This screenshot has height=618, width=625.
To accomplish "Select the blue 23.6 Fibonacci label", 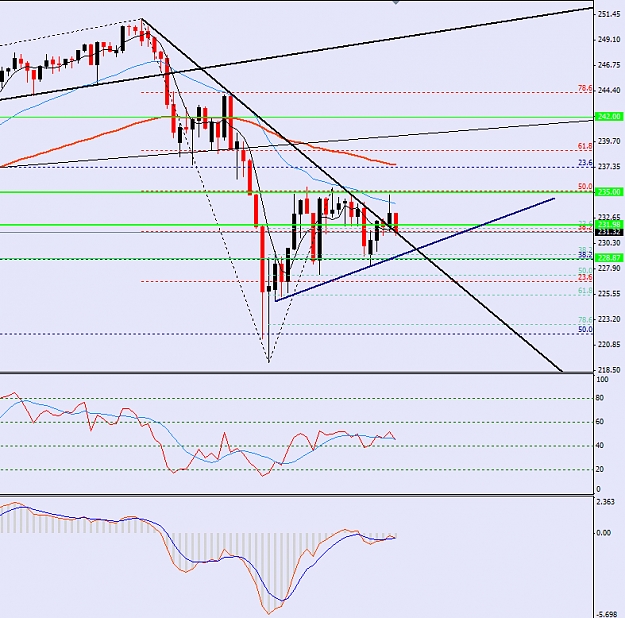I will 585,163.
